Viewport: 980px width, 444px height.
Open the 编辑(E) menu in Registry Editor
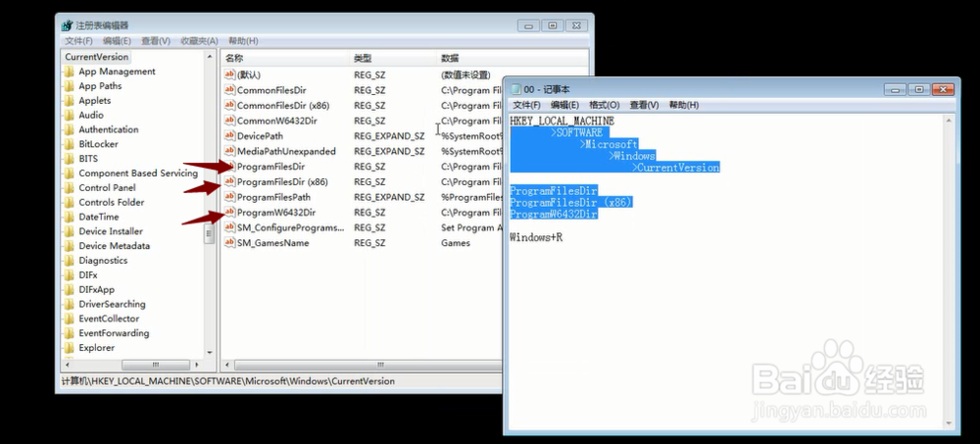[117, 40]
